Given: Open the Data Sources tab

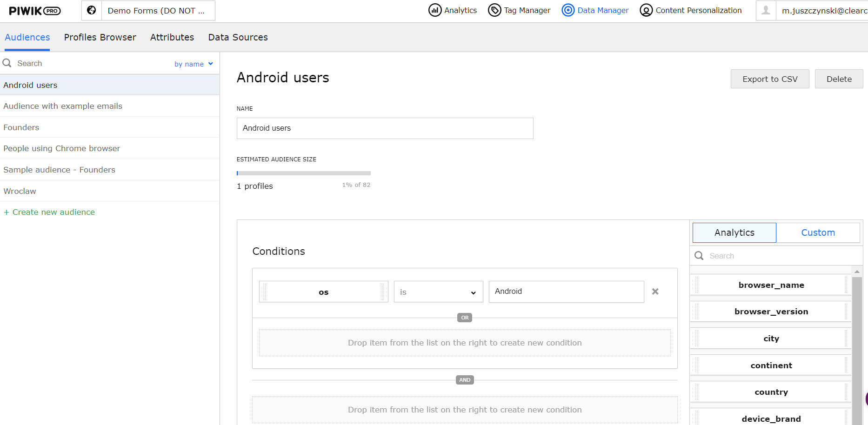Looking at the screenshot, I should [x=238, y=37].
